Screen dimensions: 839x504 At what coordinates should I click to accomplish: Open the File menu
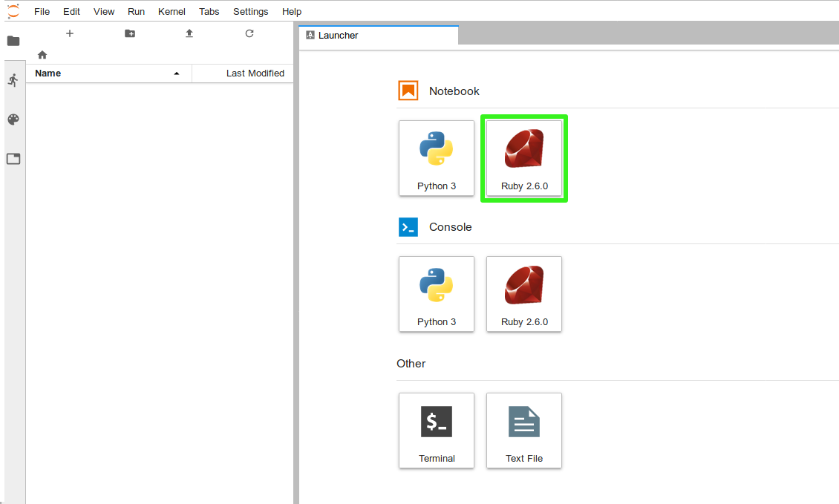point(42,11)
